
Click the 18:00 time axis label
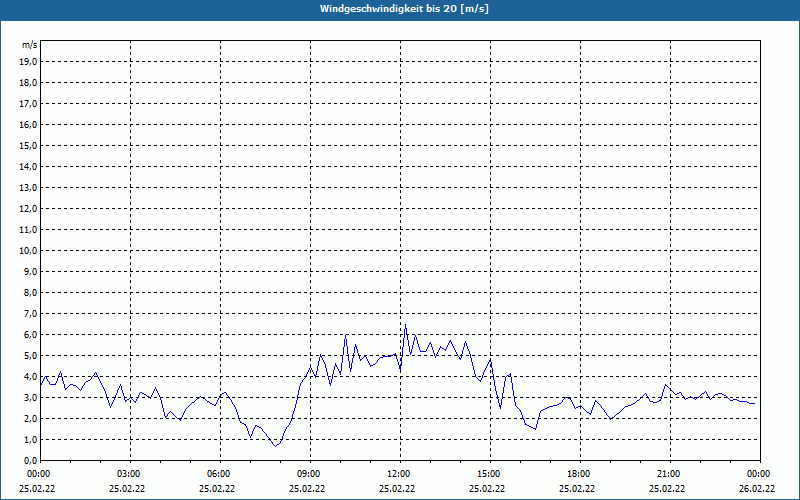578,474
